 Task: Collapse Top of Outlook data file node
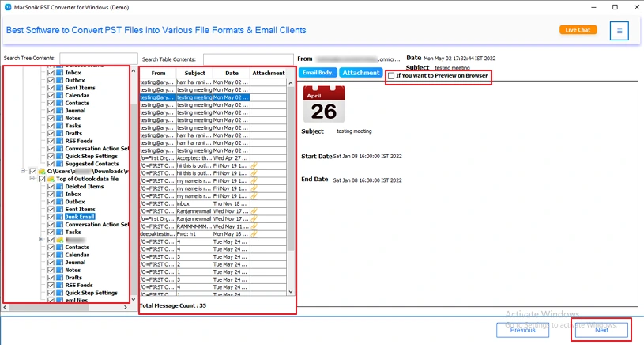pos(32,179)
